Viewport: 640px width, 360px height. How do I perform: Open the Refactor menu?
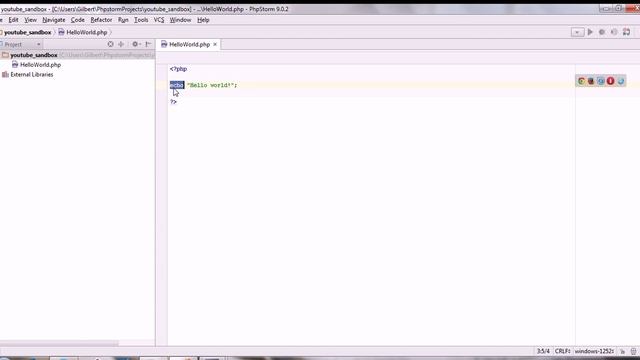(101, 20)
